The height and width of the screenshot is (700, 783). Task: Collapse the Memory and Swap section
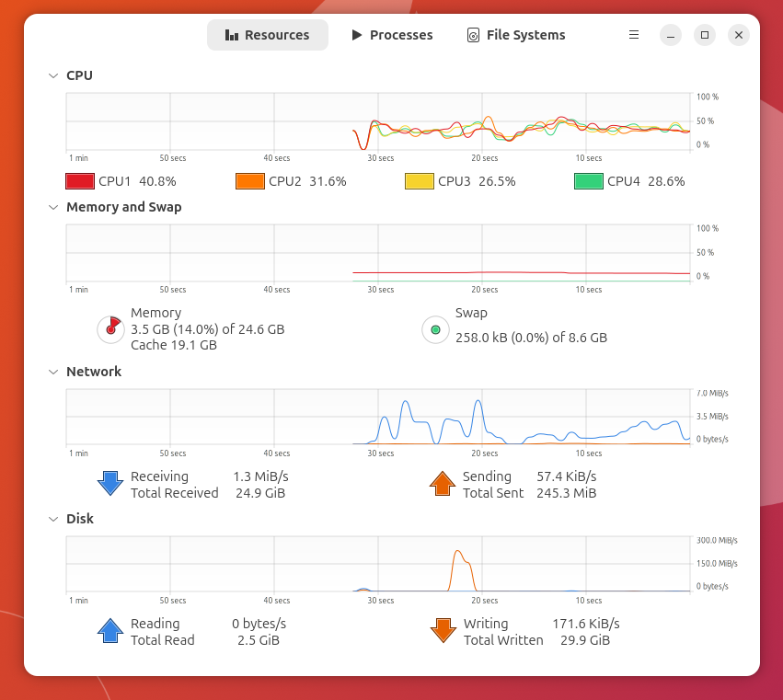[x=53, y=207]
